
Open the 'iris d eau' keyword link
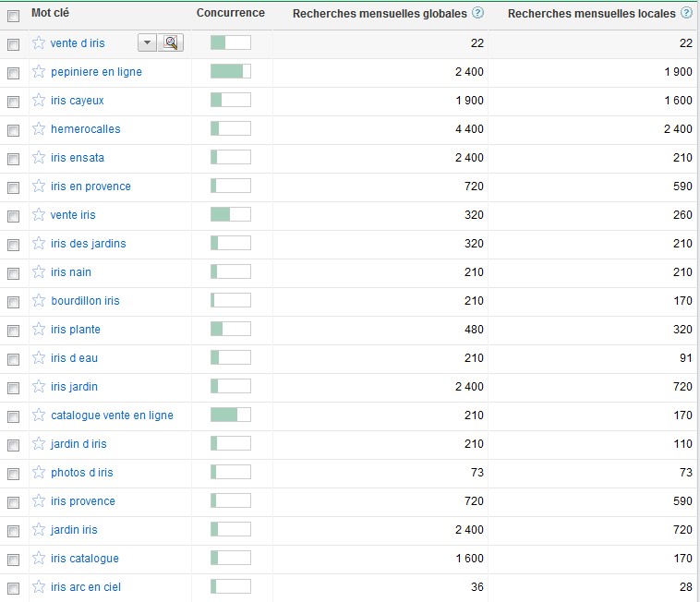pos(74,358)
